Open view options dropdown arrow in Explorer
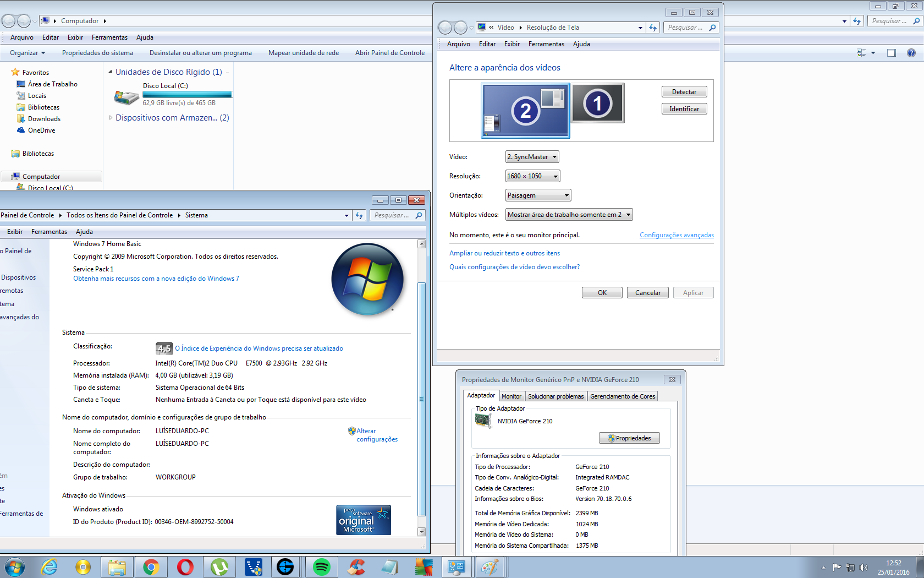Viewport: 924px width, 578px height. [873, 53]
